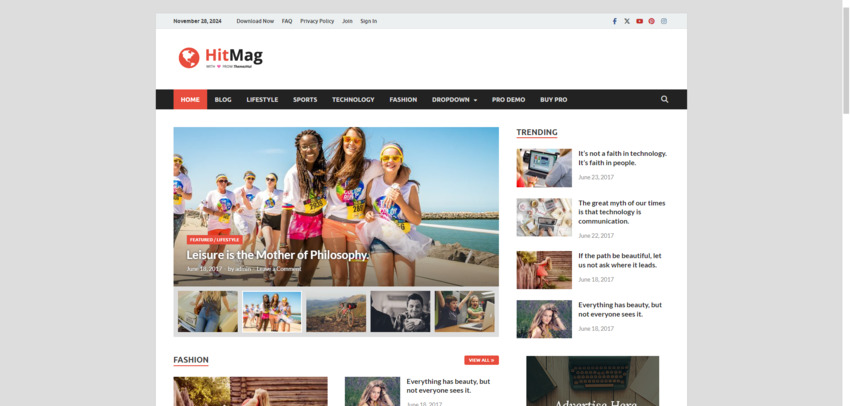Select the mountain bike slider thumbnail

click(x=336, y=312)
